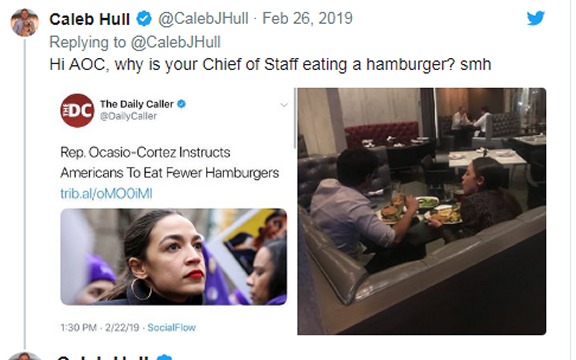Click @CalebJHull in the Replying to line
Screen dimensions: 576x360
tap(176, 42)
